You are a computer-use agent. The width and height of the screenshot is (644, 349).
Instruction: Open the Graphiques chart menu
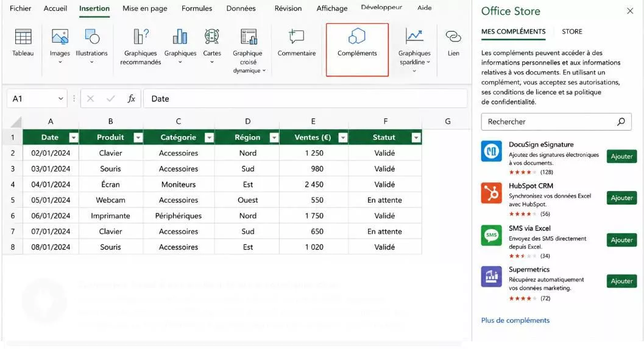click(x=180, y=45)
